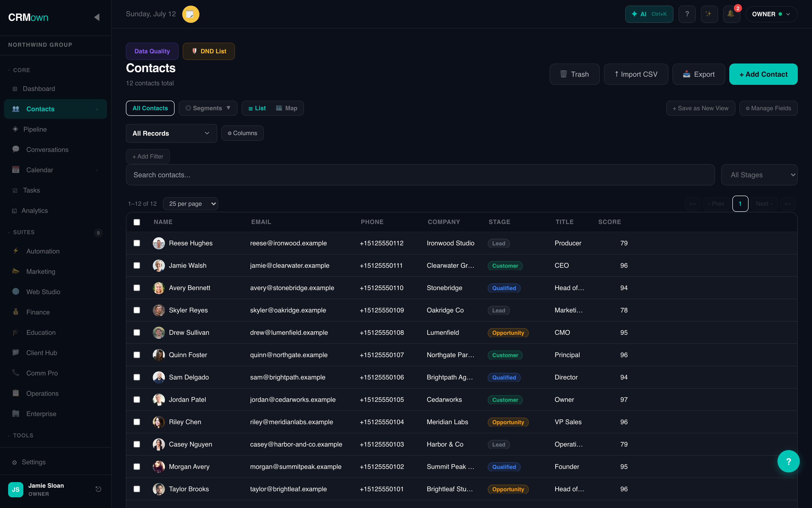Image resolution: width=812 pixels, height=508 pixels.
Task: Select the Riley Chen row checkbox
Action: (x=137, y=422)
